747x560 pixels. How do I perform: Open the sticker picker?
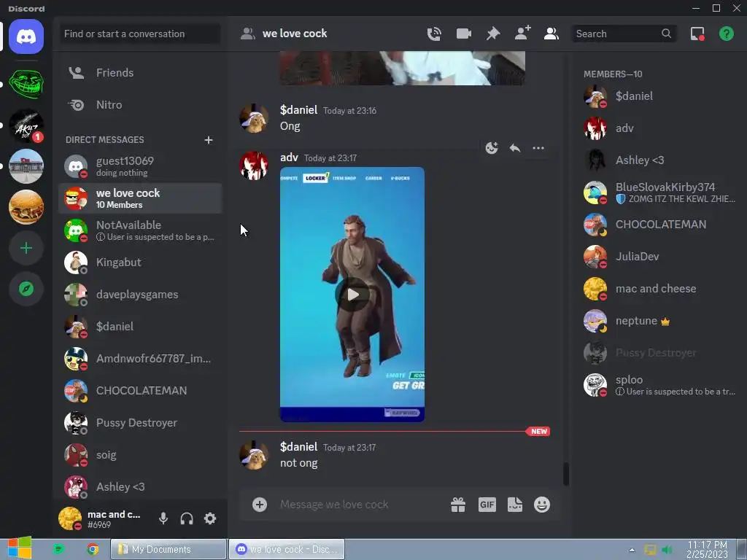(x=515, y=505)
